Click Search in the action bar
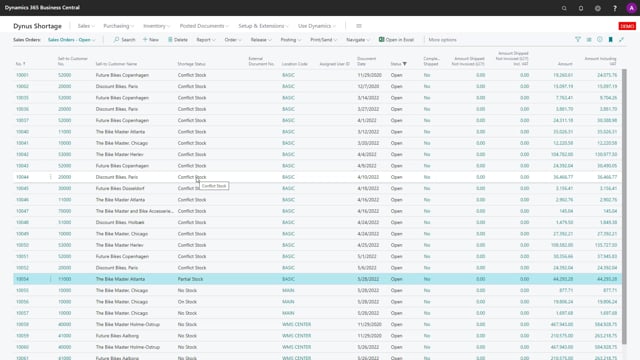640x360 pixels. click(124, 40)
